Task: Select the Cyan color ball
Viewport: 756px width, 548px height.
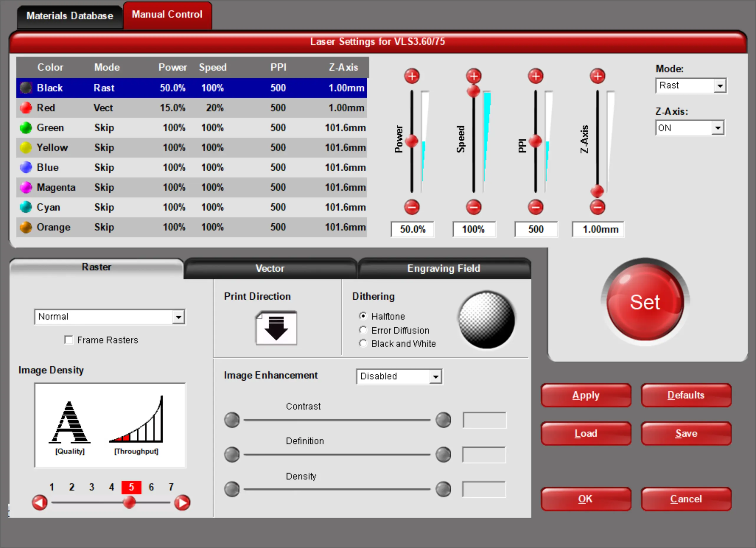Action: coord(26,207)
